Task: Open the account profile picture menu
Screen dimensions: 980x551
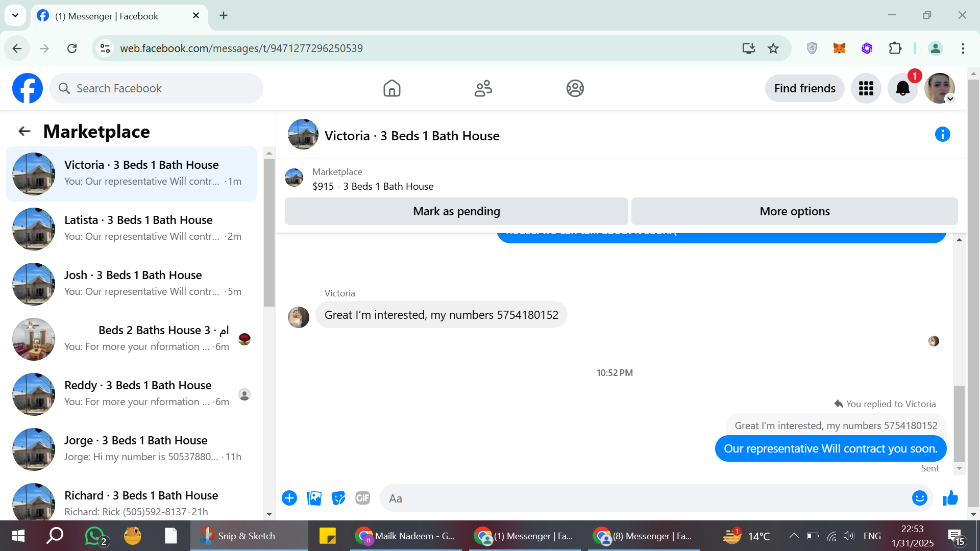Action: (940, 88)
